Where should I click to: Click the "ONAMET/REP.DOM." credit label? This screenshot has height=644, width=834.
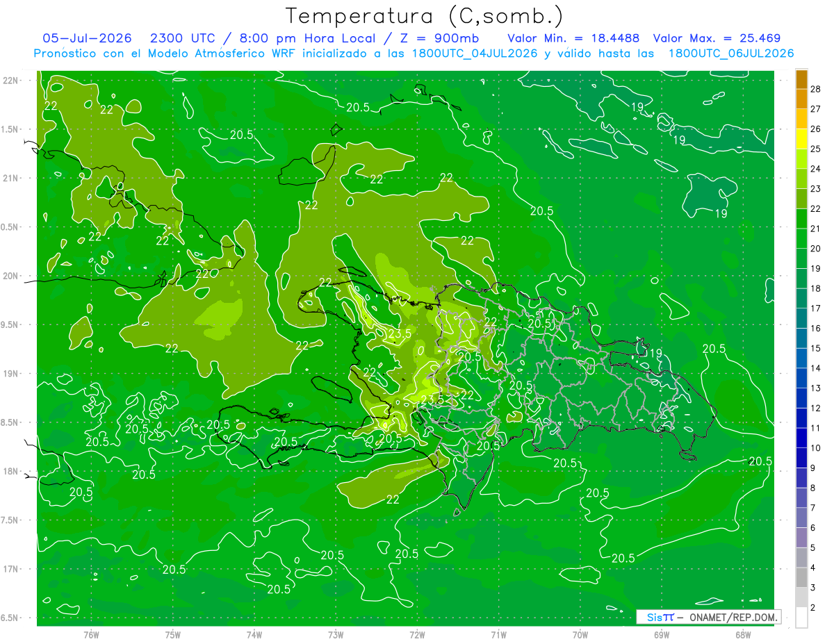click(x=733, y=617)
